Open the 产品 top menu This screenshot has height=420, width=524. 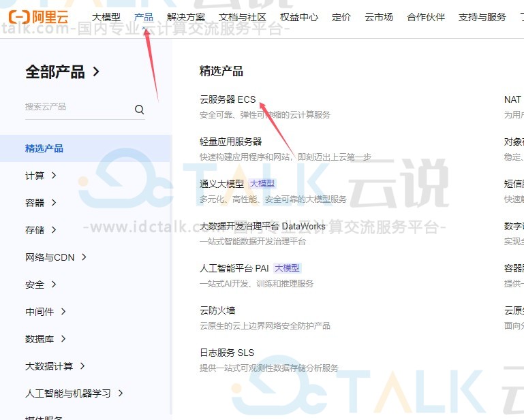pyautogui.click(x=144, y=17)
